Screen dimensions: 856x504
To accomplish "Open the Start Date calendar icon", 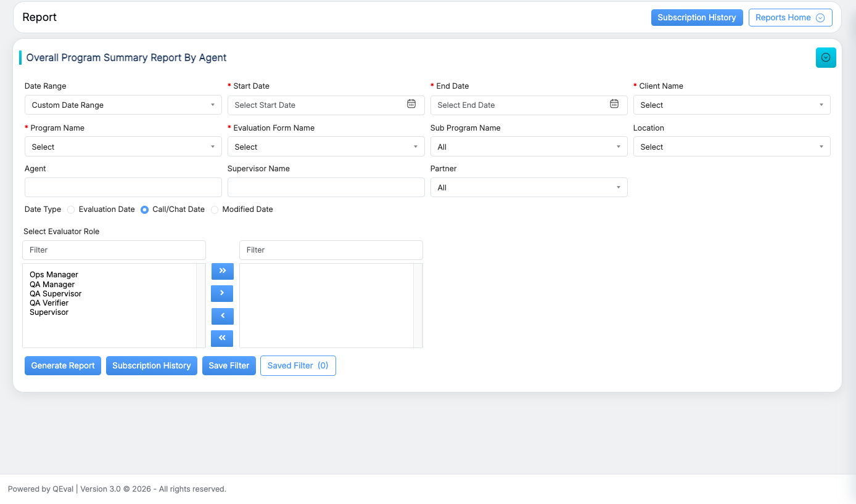I will (x=411, y=104).
